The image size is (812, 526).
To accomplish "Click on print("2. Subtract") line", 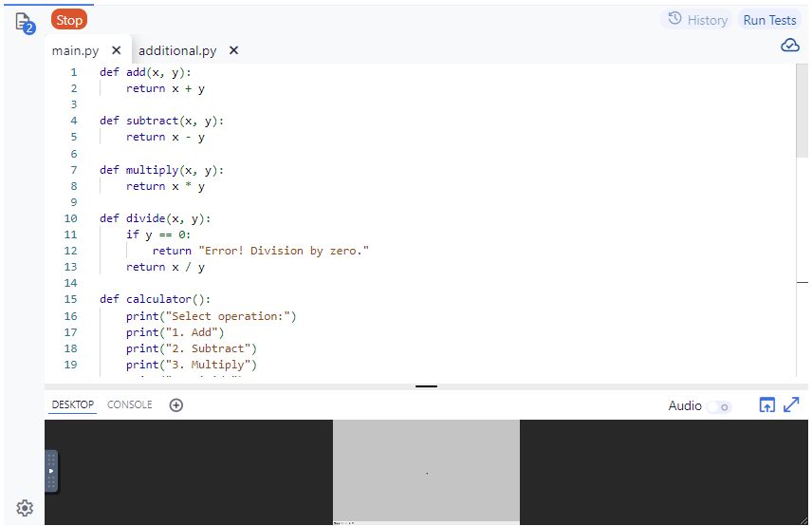I will click(191, 348).
